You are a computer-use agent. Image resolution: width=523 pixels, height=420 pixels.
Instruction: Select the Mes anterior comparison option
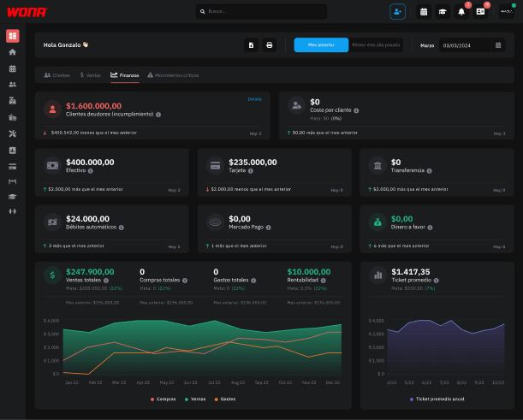(x=321, y=45)
